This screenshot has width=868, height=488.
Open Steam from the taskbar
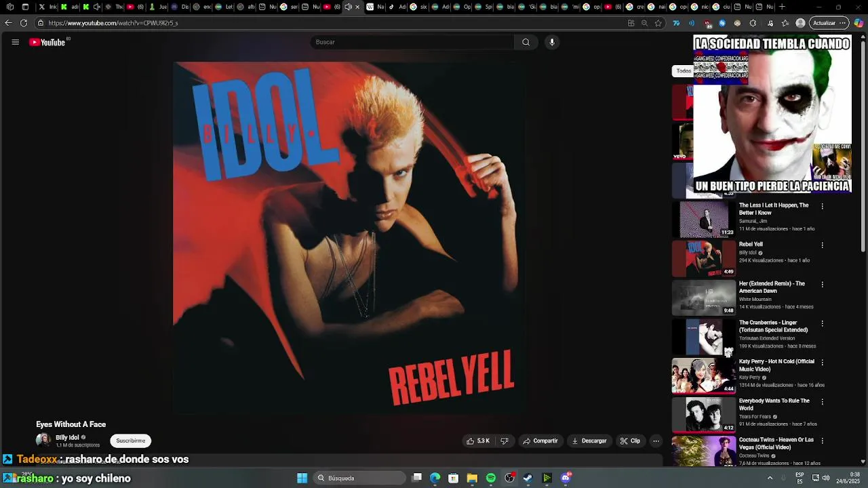pyautogui.click(x=528, y=478)
